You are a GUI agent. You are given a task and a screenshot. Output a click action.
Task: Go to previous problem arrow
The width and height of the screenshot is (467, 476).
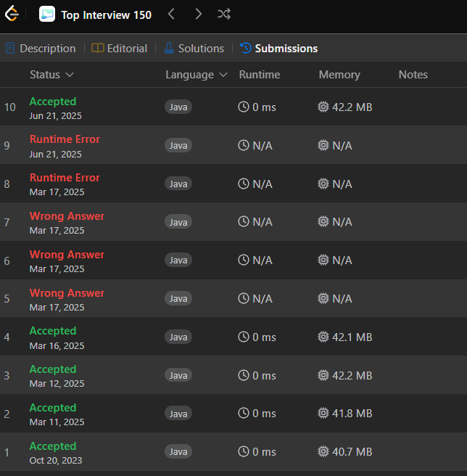(171, 14)
